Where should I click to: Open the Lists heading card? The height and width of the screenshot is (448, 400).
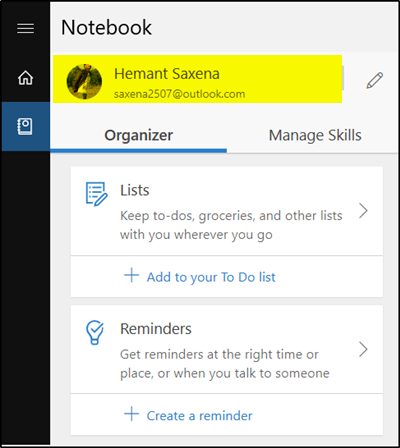point(227,211)
